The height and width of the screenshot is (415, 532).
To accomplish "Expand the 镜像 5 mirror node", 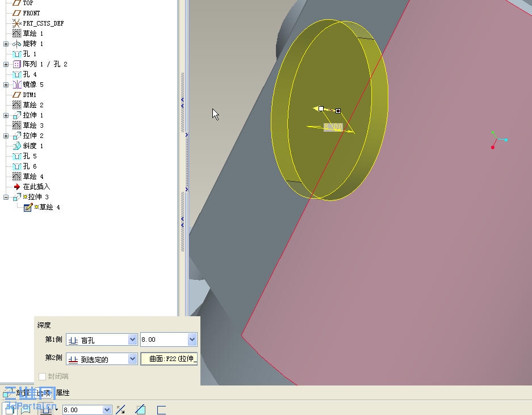I will click(6, 85).
